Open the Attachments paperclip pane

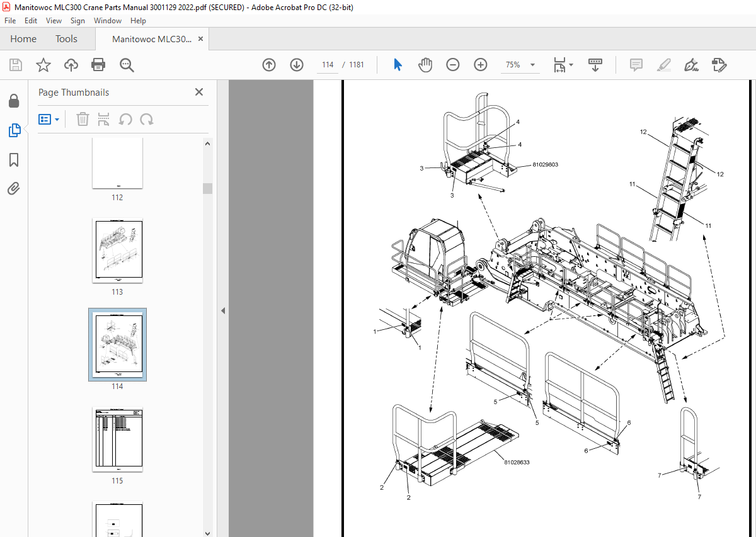point(14,188)
